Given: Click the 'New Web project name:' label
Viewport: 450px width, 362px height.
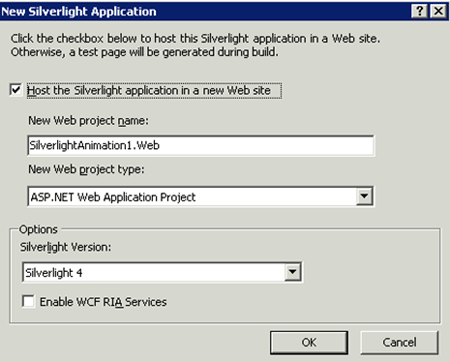Looking at the screenshot, I should point(88,121).
